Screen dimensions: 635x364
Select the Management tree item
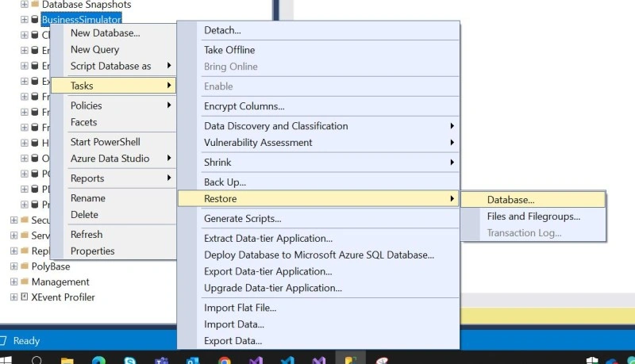(60, 282)
